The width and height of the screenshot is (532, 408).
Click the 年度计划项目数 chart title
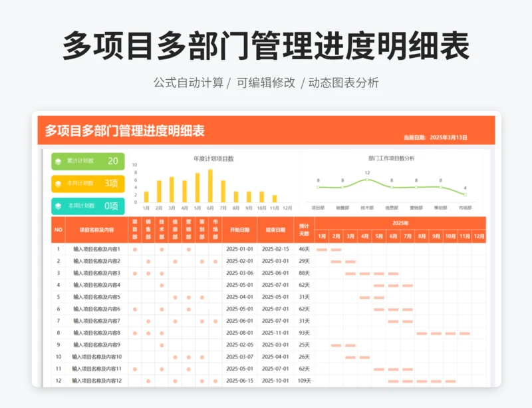click(x=213, y=158)
